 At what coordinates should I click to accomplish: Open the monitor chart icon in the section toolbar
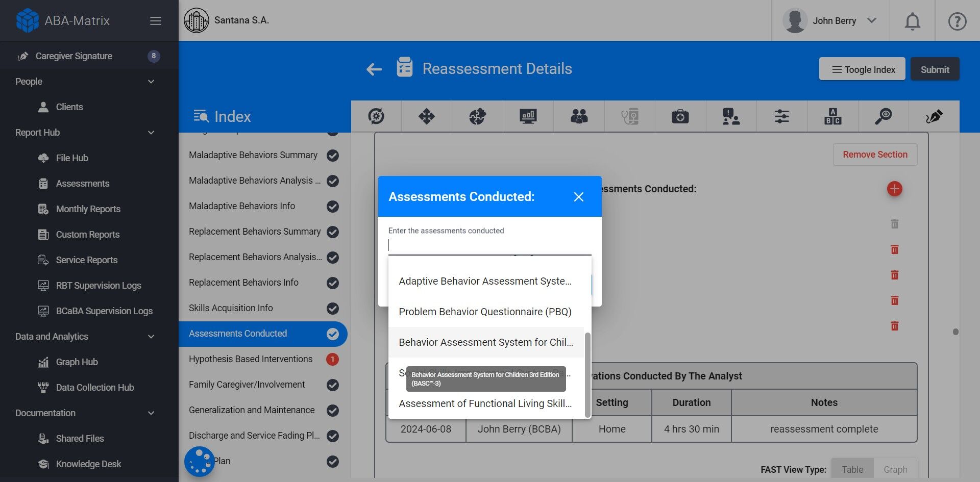(x=528, y=116)
